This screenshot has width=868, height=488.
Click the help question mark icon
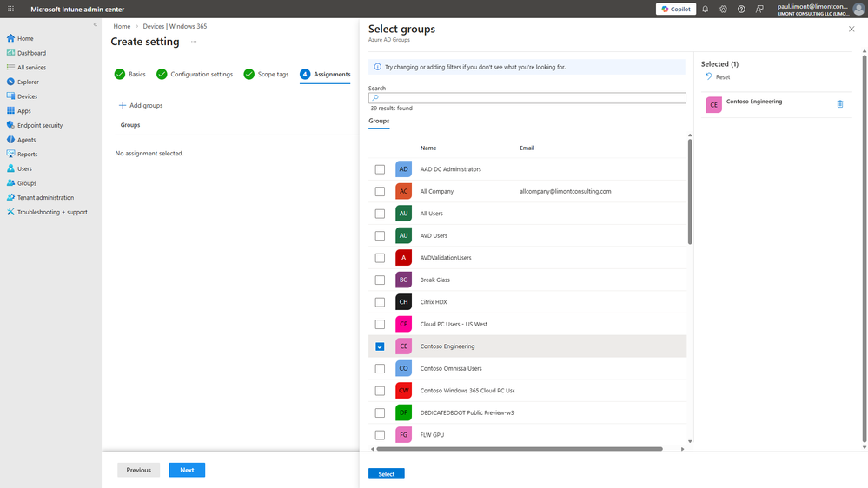pyautogui.click(x=741, y=9)
